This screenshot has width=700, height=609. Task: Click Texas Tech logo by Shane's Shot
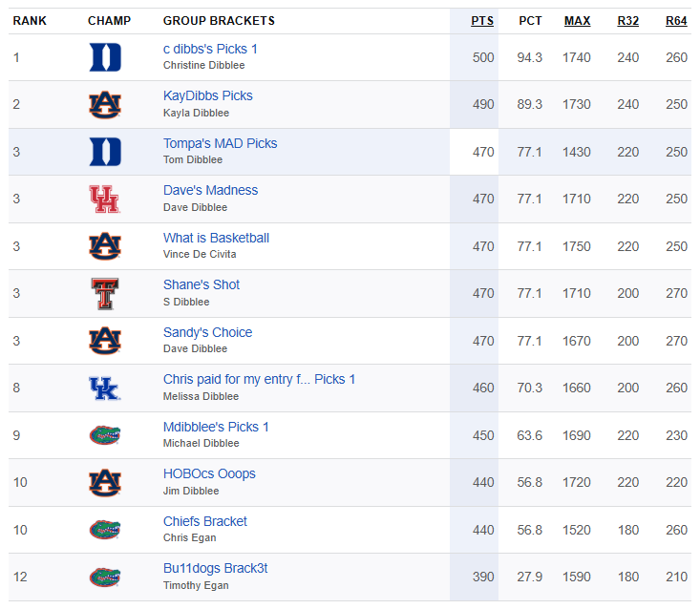click(x=105, y=294)
